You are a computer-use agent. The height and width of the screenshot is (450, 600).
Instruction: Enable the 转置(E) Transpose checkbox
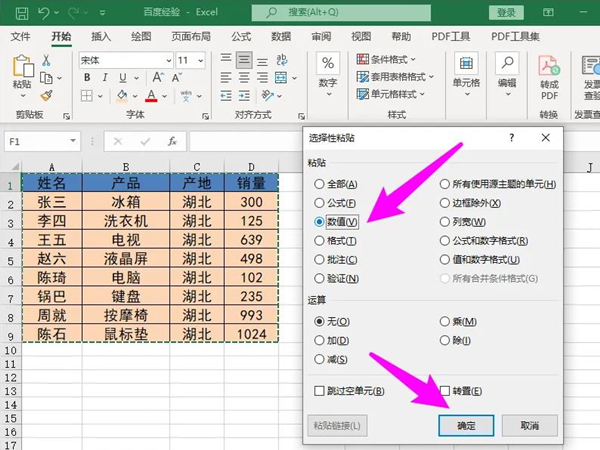pyautogui.click(x=447, y=390)
